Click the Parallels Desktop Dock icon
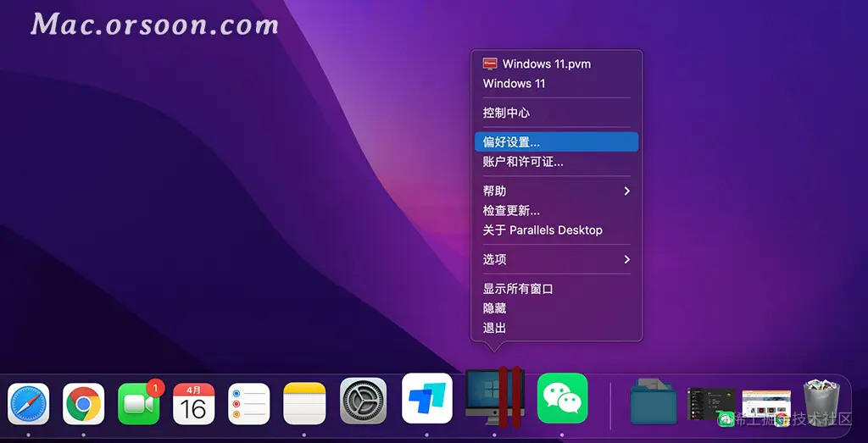The image size is (868, 443). (494, 397)
